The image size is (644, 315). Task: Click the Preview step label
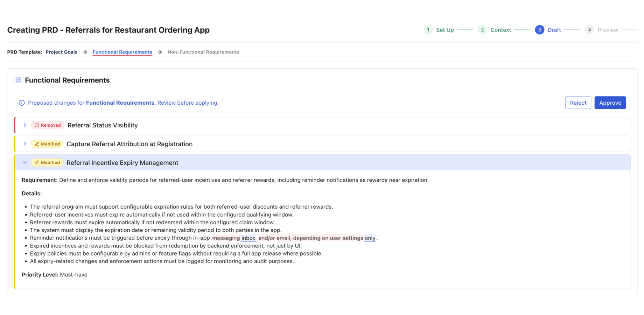(608, 30)
